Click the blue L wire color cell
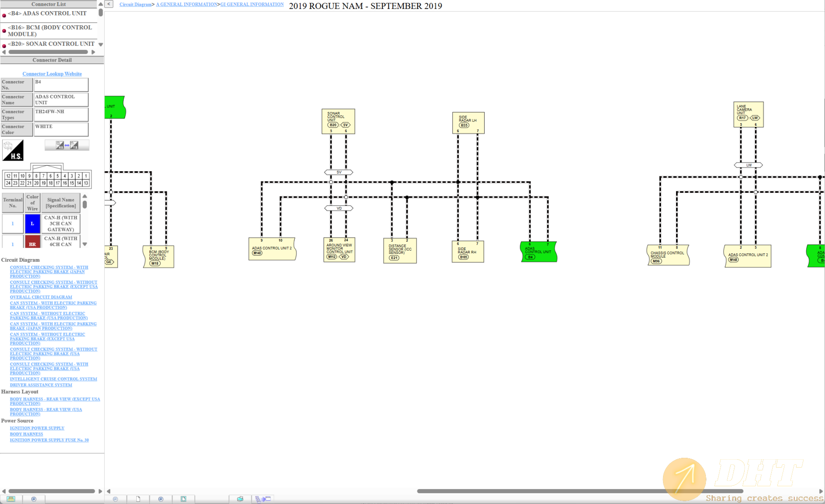The height and width of the screenshot is (504, 825). (32, 224)
